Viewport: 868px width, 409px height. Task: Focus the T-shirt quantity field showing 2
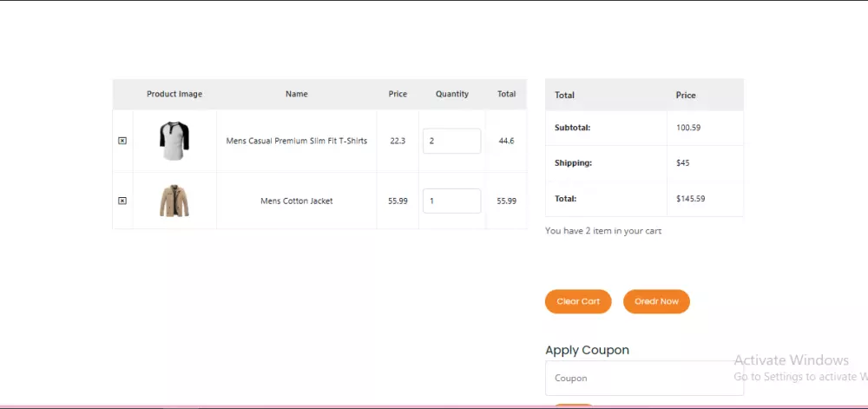[x=451, y=141]
